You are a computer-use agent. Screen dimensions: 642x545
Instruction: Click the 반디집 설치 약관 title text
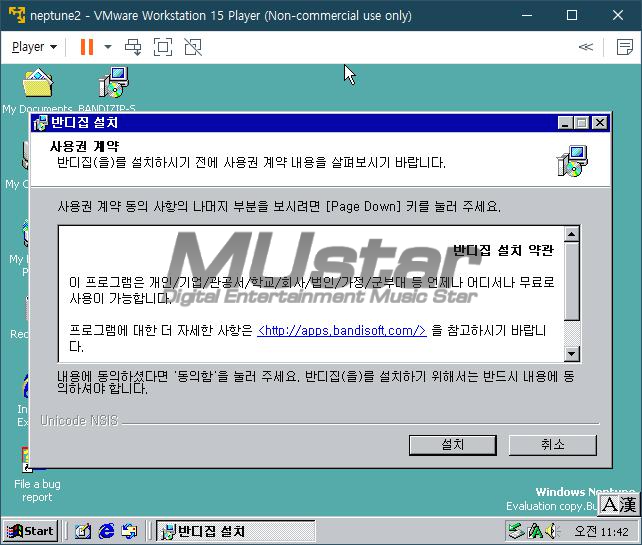click(504, 250)
